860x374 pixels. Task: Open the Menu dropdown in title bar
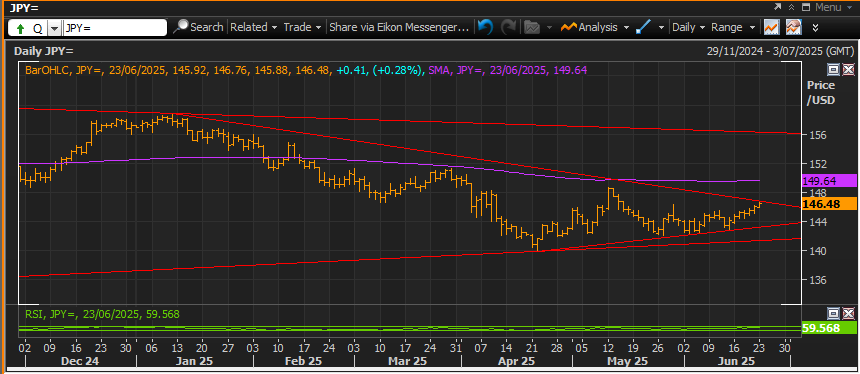point(834,7)
